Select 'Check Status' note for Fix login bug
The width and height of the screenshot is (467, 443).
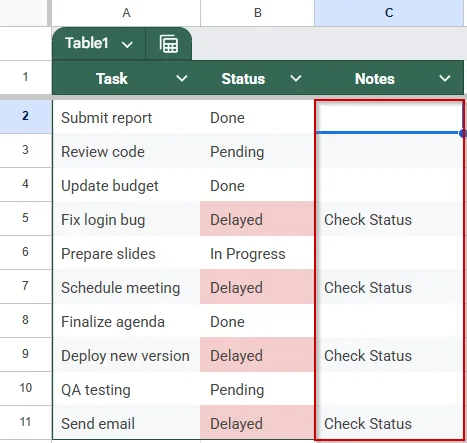(x=389, y=219)
